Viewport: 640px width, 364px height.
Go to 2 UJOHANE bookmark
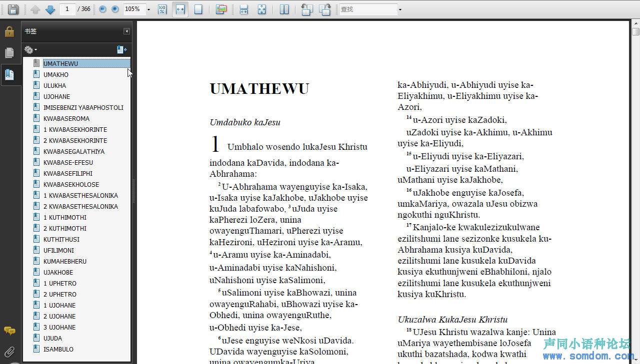coord(59,316)
